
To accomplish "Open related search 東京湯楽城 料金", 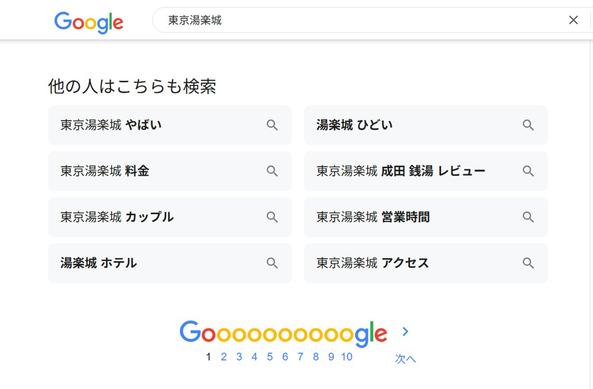I will tap(170, 171).
